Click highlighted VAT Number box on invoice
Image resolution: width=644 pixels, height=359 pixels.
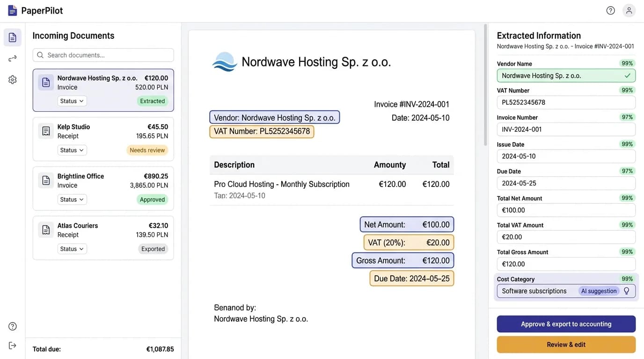point(262,131)
